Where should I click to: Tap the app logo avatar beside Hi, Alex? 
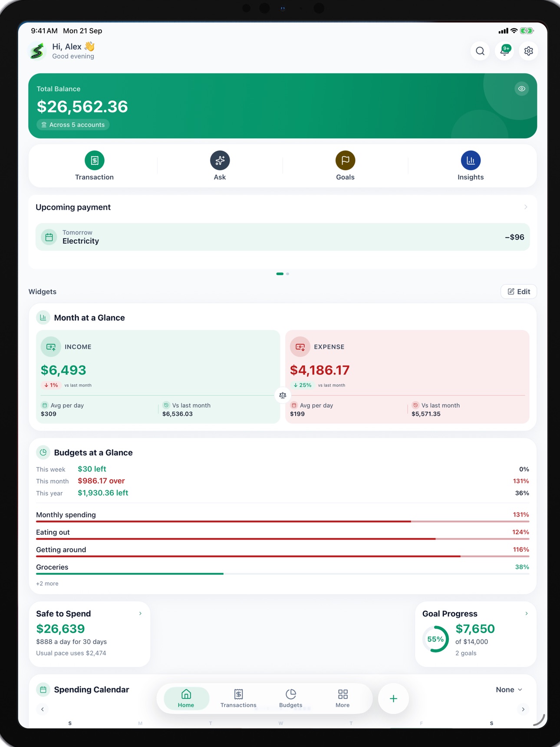point(38,51)
